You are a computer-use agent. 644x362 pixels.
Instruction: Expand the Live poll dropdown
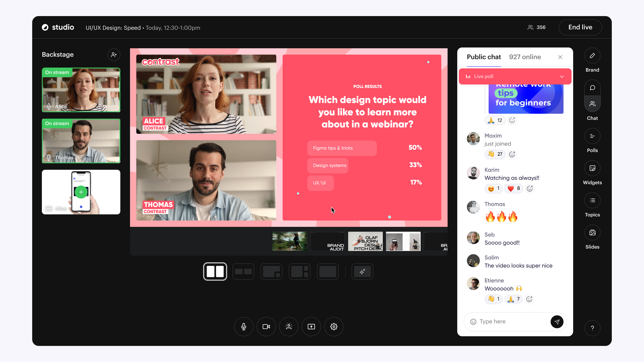[x=562, y=76]
